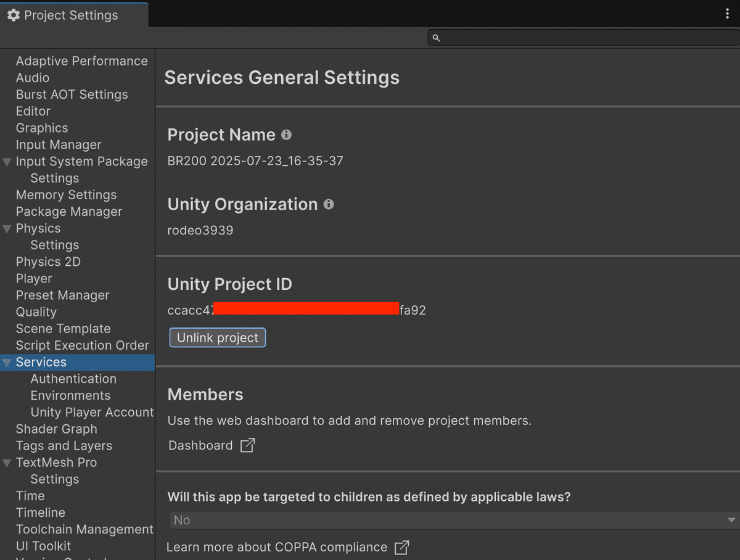
Task: Open the Player settings section
Action: tap(34, 278)
